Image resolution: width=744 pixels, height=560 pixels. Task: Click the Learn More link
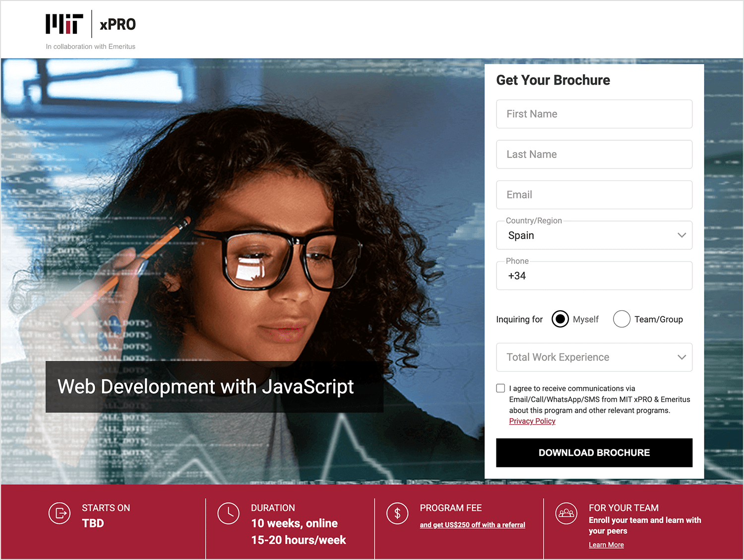606,544
